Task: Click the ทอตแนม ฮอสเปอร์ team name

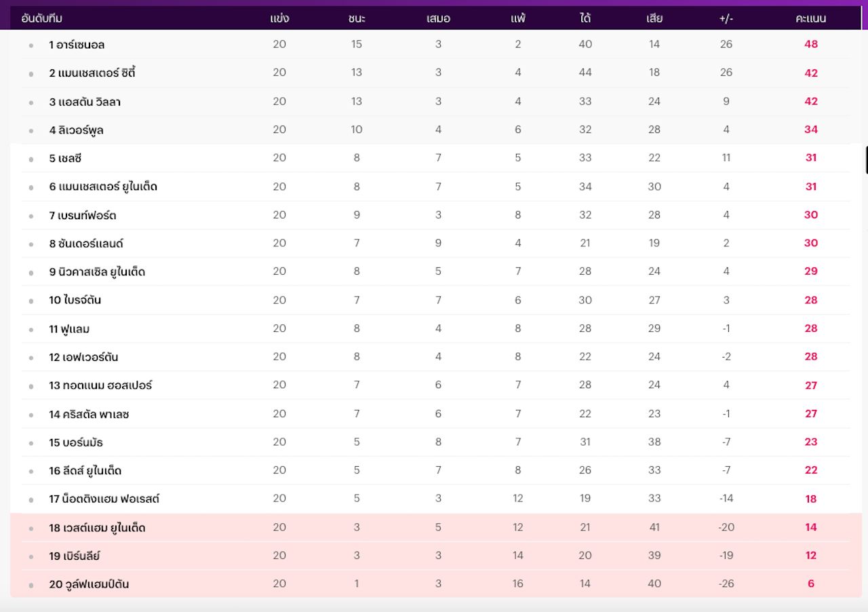Action: tap(100, 385)
